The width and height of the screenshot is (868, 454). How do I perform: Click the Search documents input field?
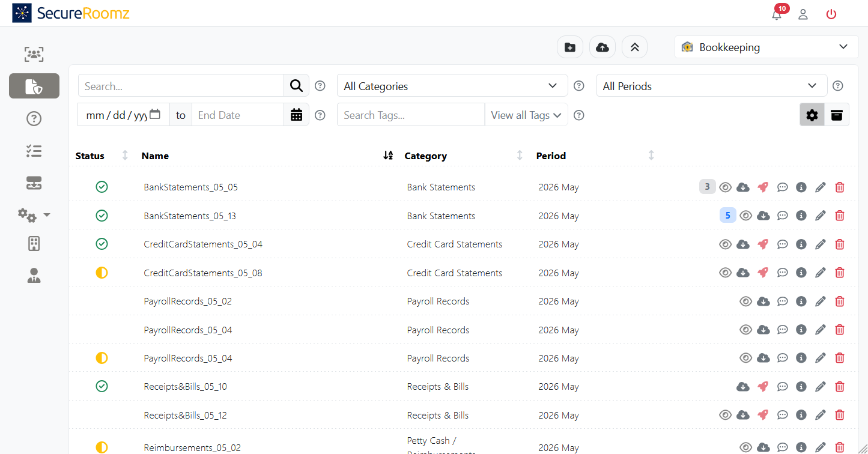[181, 86]
